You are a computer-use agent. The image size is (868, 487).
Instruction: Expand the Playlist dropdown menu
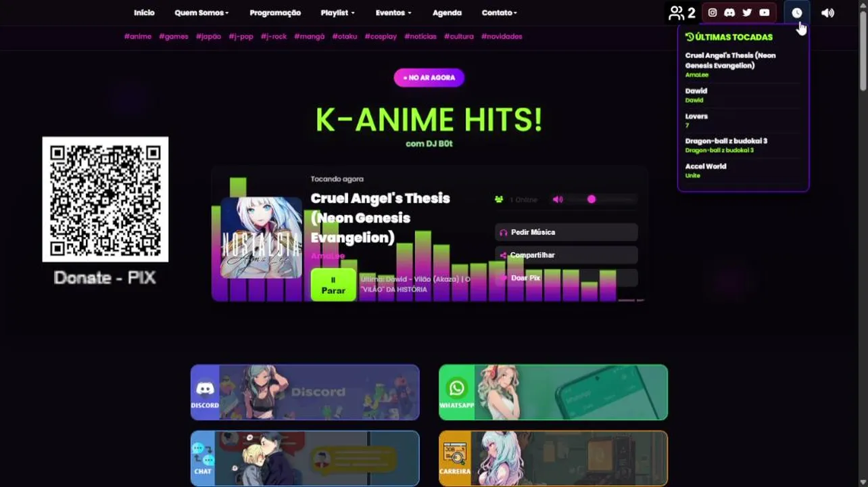[x=337, y=13]
